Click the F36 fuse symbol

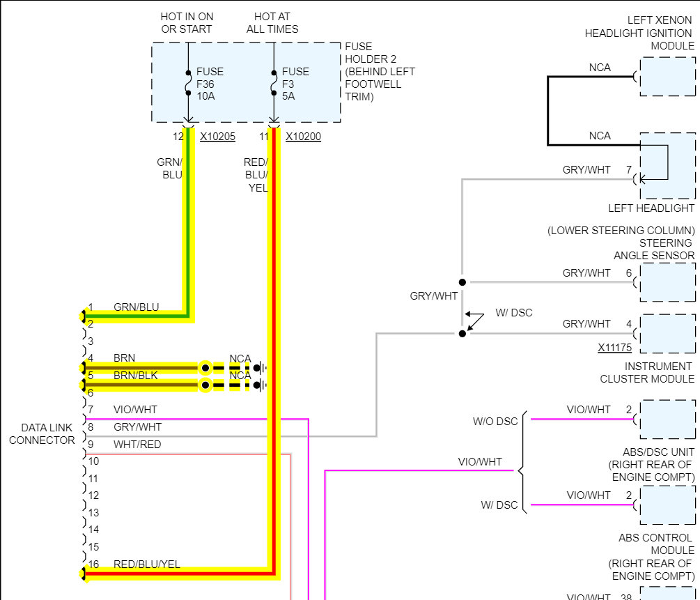click(188, 83)
